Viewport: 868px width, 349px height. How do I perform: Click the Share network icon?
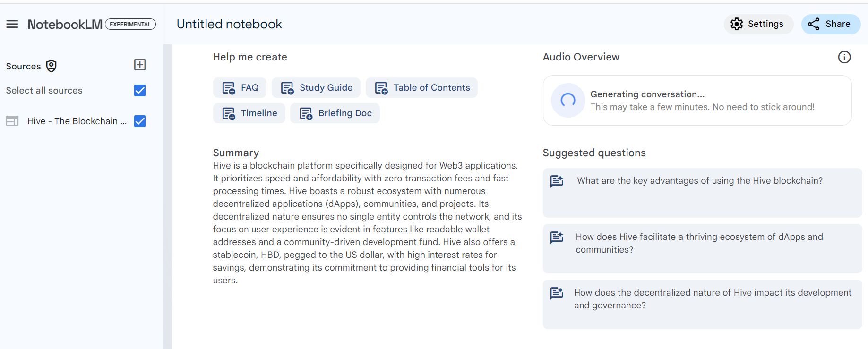coord(814,24)
